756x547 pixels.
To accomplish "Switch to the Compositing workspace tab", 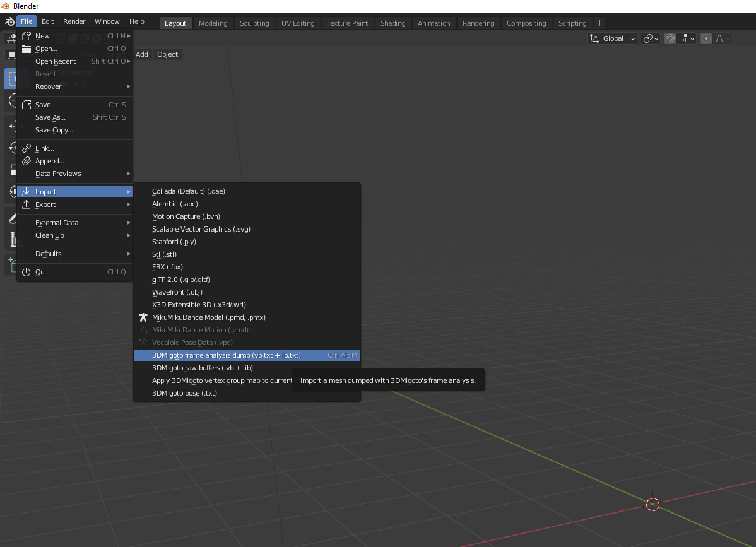I will click(x=526, y=23).
